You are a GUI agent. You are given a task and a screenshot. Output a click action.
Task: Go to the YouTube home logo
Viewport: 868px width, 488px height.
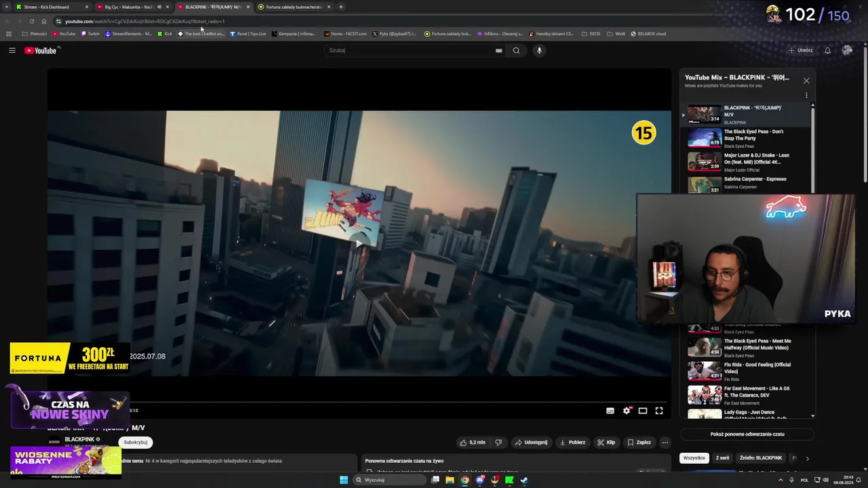[42, 50]
